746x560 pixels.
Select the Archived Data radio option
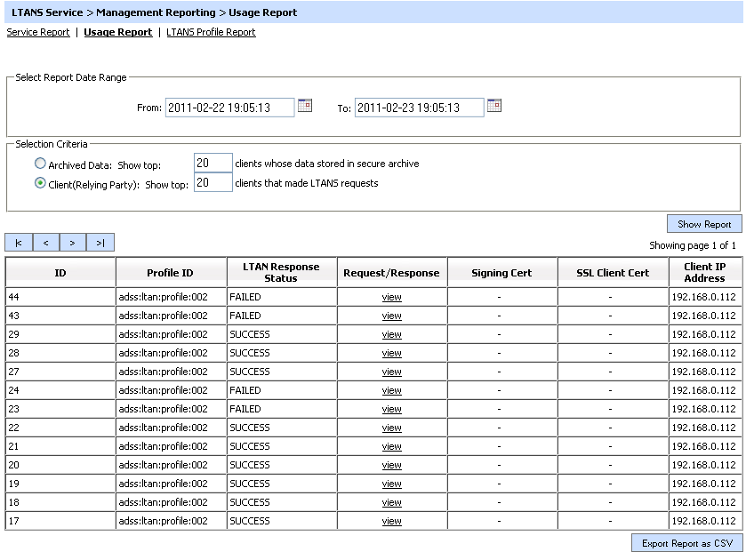(x=40, y=164)
